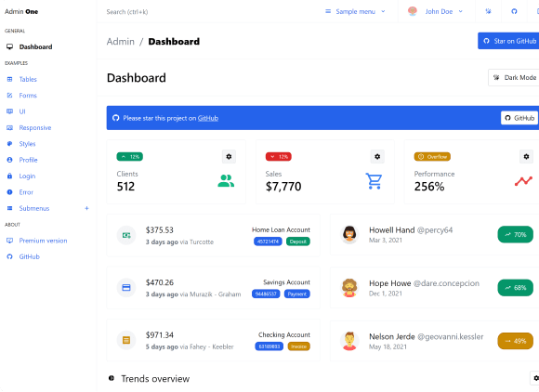Open settings gear on Sales card
539x392 pixels.
(x=377, y=157)
